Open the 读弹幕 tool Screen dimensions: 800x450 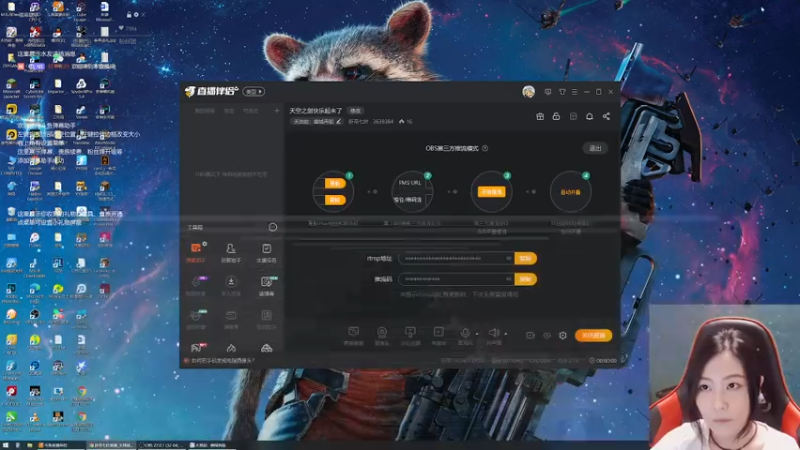click(x=266, y=286)
